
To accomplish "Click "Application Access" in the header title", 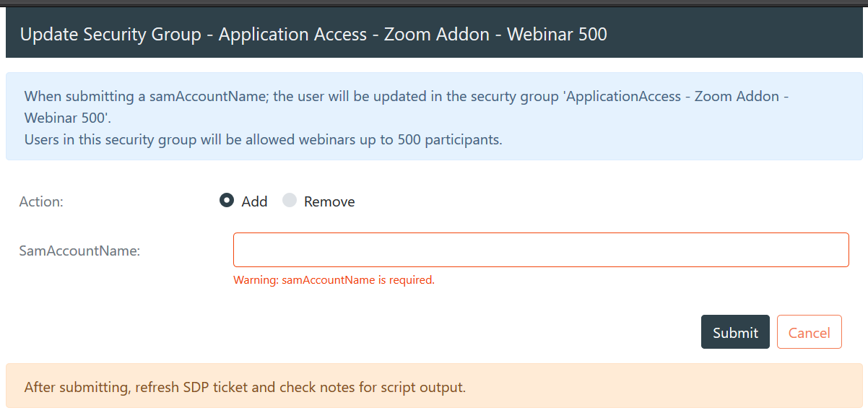I will pos(292,34).
